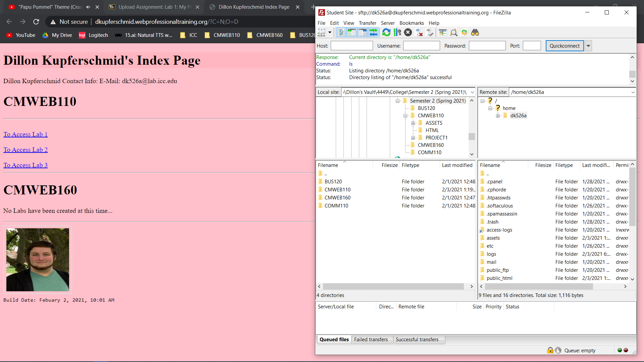Expand the ASSETS folder in local tree
644x362 pixels.
[413, 123]
